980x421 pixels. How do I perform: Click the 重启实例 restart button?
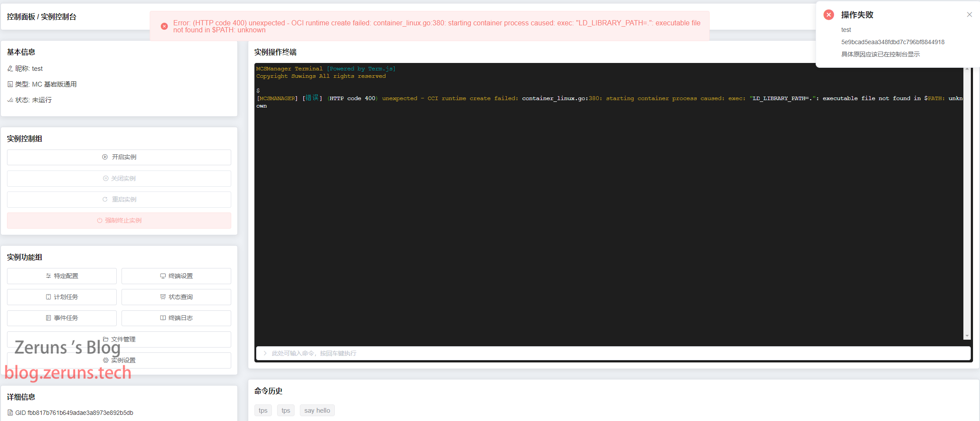click(119, 199)
